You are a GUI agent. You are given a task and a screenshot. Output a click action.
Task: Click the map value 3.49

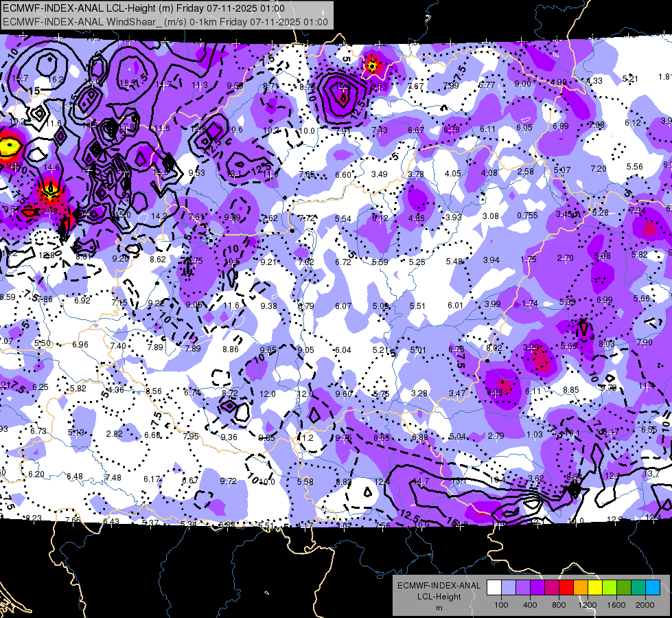(380, 174)
